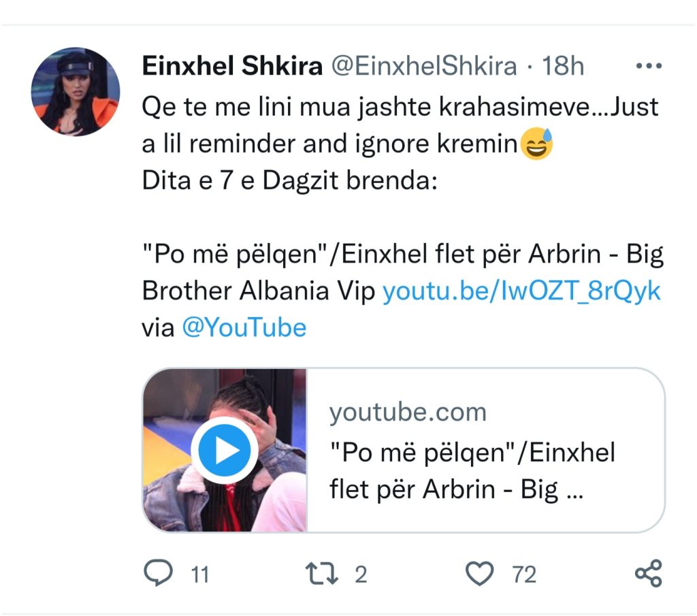Open the tweet's three-dot more options menu
Screen dimensions: 697x616
pos(647,67)
